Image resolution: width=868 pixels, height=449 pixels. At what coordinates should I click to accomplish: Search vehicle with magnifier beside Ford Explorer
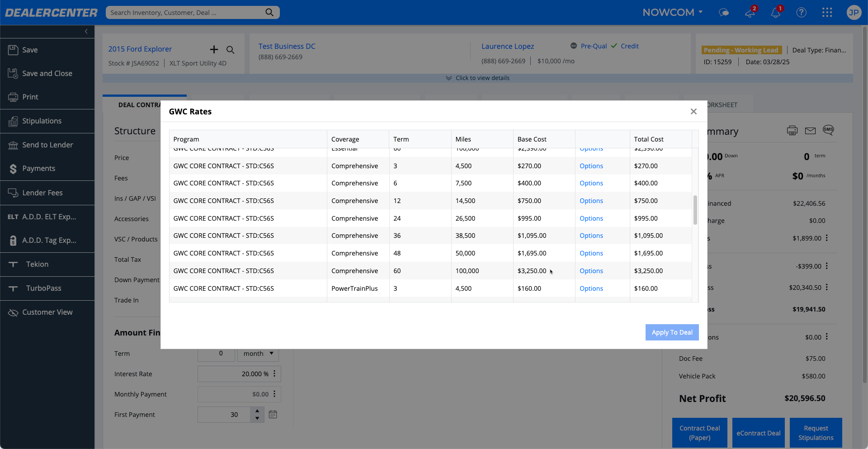pos(230,50)
